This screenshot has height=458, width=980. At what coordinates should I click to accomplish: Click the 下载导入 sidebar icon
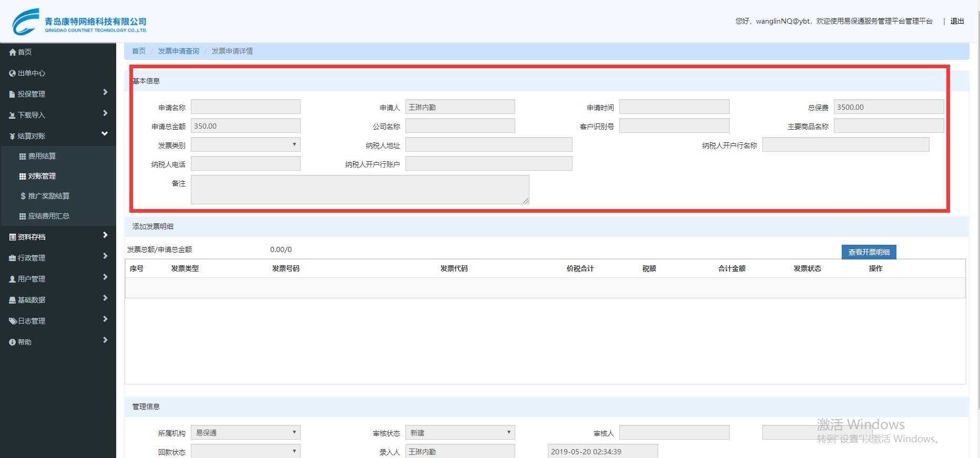click(x=13, y=115)
